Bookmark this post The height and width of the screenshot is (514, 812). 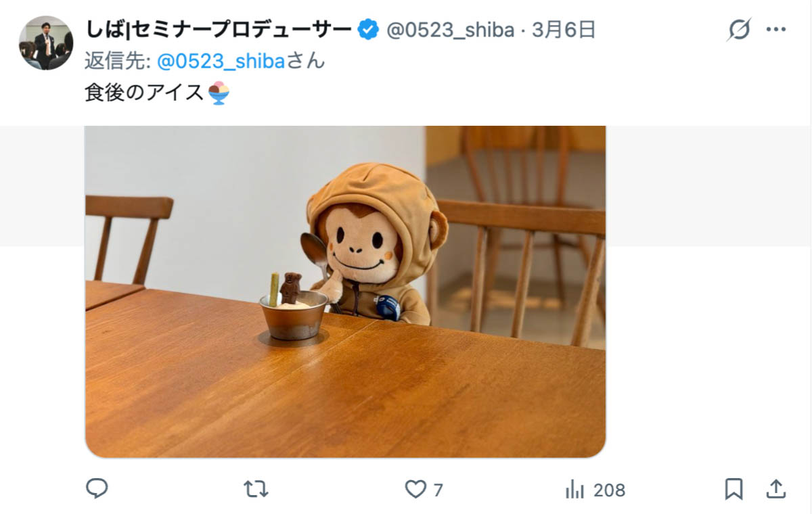[734, 489]
